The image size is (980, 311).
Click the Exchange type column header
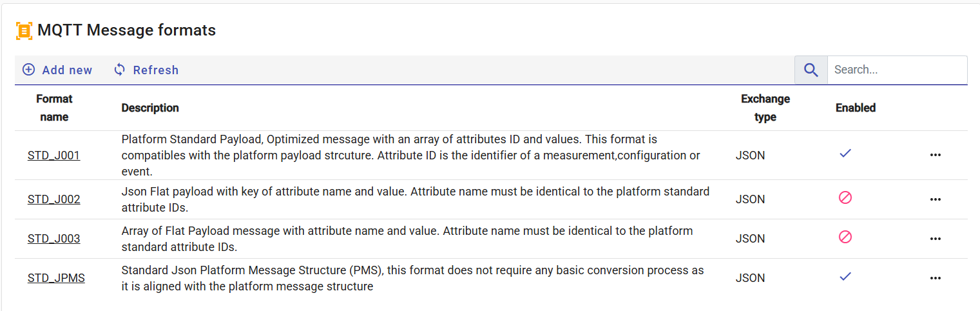765,108
